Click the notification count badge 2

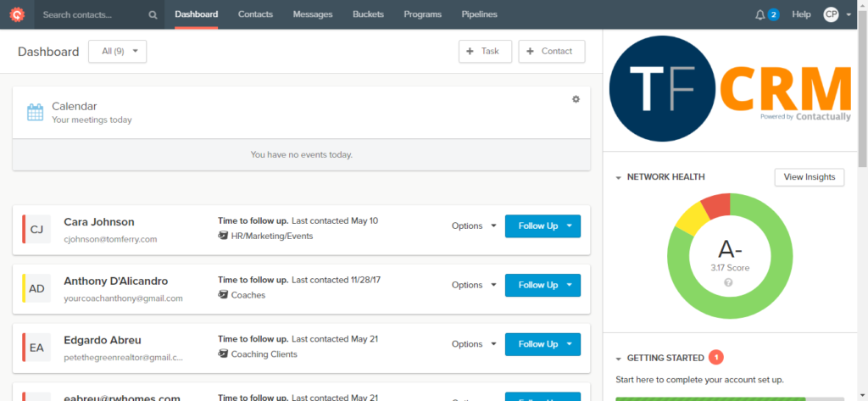point(773,15)
